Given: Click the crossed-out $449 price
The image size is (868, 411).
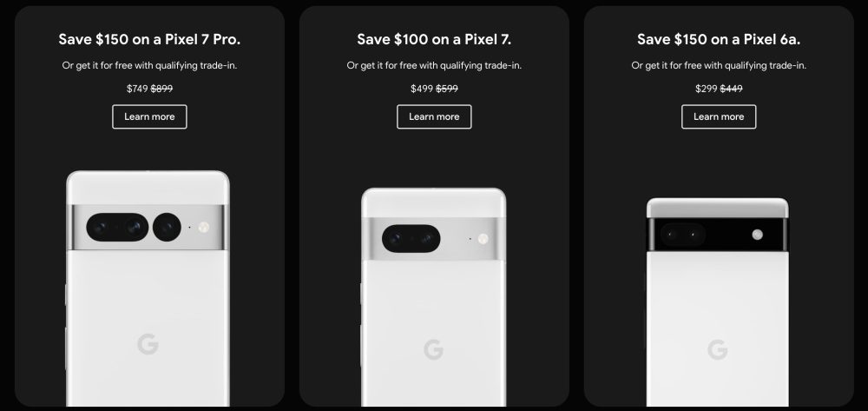Looking at the screenshot, I should (x=731, y=89).
